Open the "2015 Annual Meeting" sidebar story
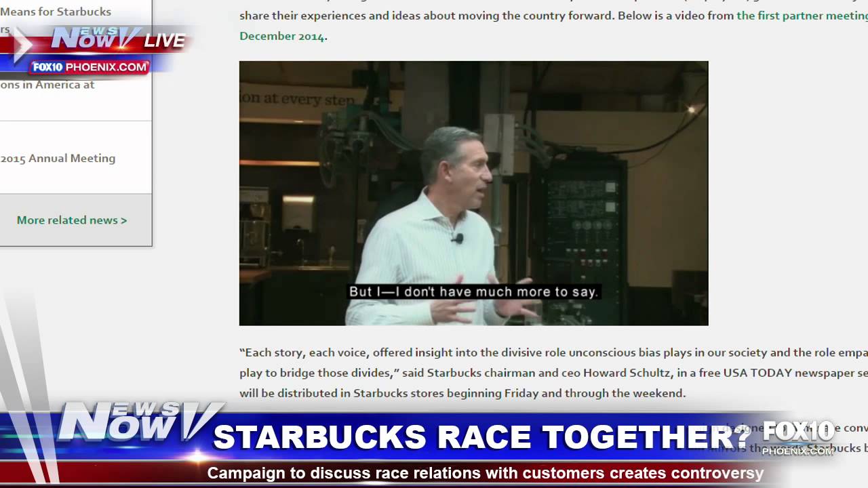868x488 pixels. (58, 159)
